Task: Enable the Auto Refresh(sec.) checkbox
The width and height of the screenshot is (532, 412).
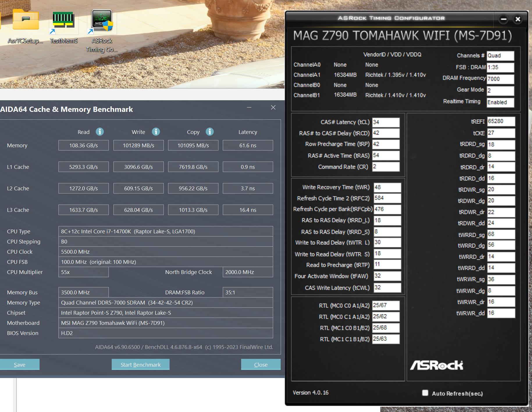Action: click(x=425, y=393)
